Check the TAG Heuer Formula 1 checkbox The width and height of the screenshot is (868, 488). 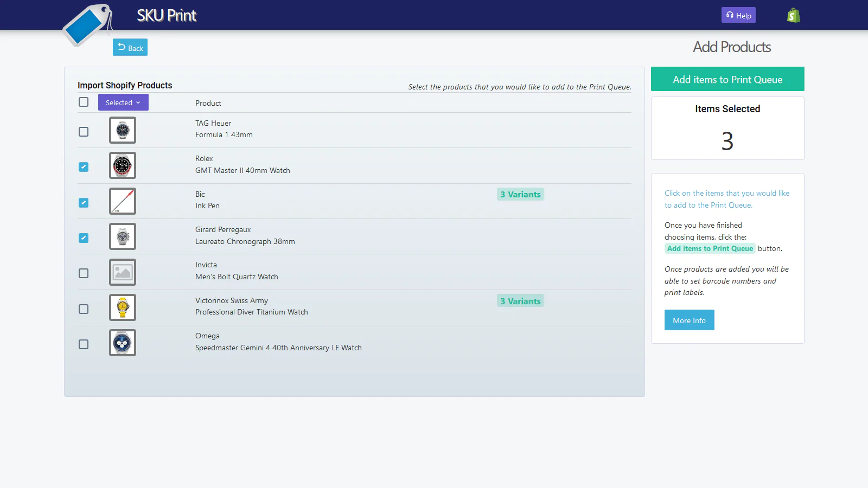pyautogui.click(x=84, y=131)
